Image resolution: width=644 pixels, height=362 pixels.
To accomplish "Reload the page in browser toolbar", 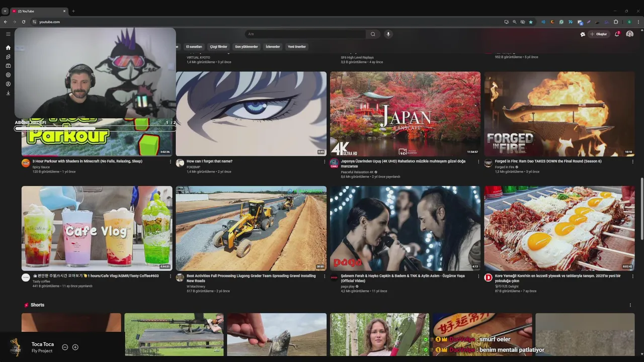I will 23,22.
